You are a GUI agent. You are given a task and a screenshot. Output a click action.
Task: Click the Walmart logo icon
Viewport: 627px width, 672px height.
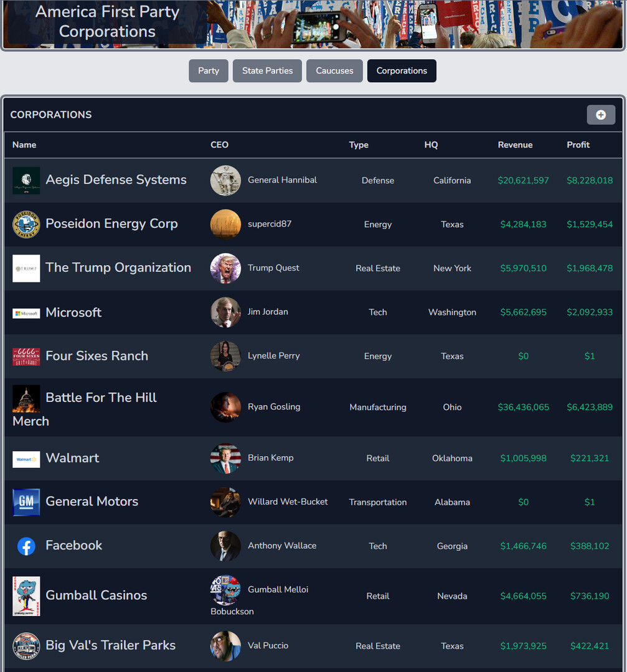coord(26,459)
